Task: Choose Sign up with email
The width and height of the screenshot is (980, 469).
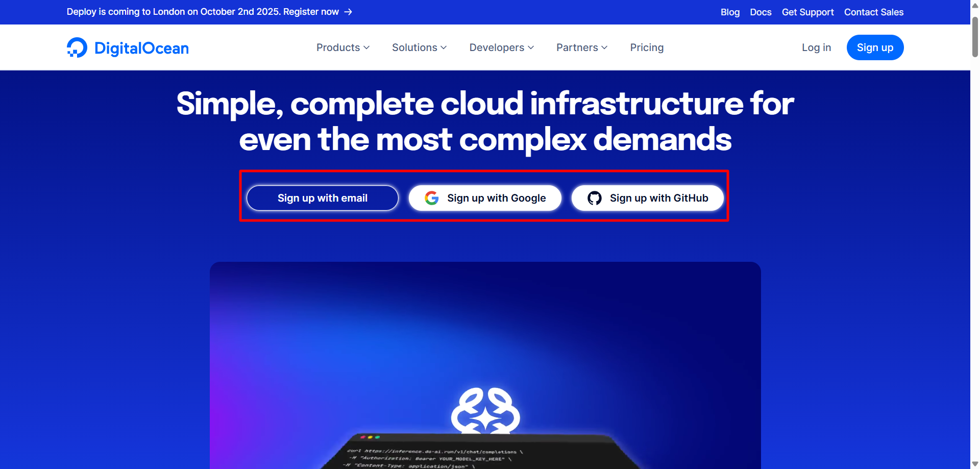Action: click(x=323, y=198)
